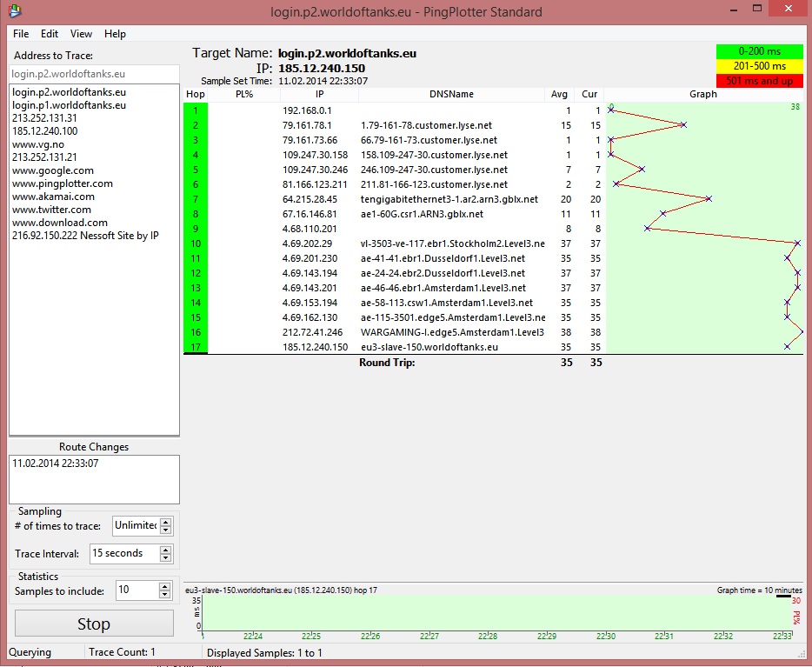Click the times to trace Unlimited field
This screenshot has height=667, width=812.
(x=136, y=525)
